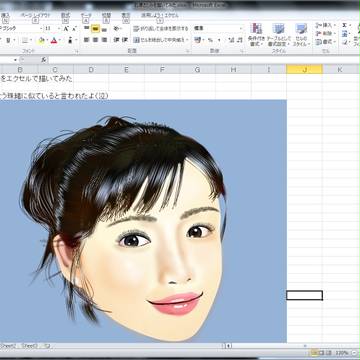Click inside the formula bar

pos(203,60)
